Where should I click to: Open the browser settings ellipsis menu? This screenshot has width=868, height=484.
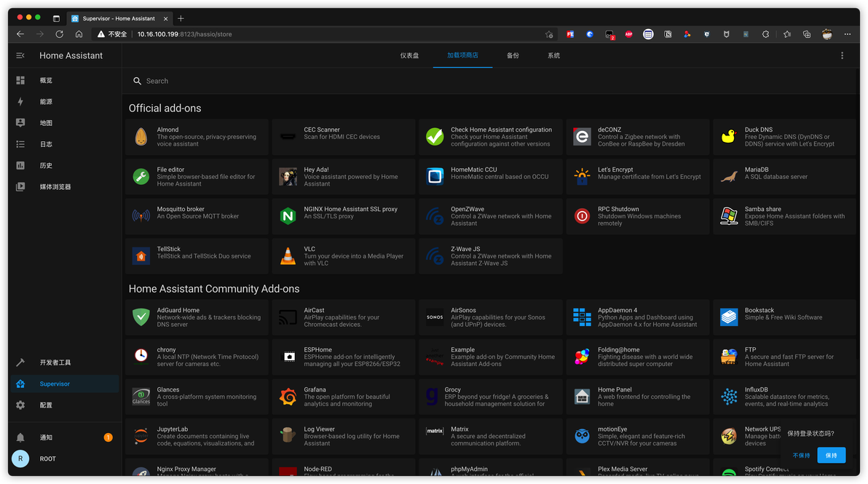848,34
